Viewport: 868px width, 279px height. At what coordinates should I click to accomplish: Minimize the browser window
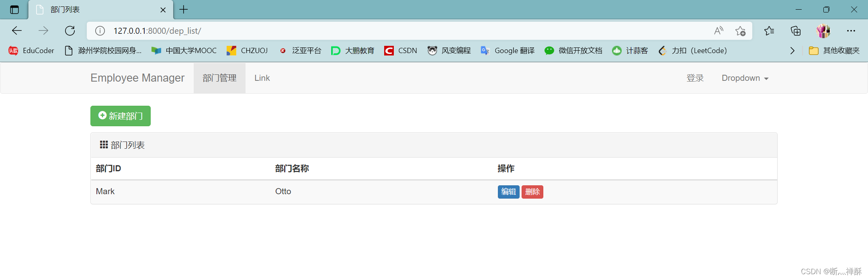[x=798, y=10]
